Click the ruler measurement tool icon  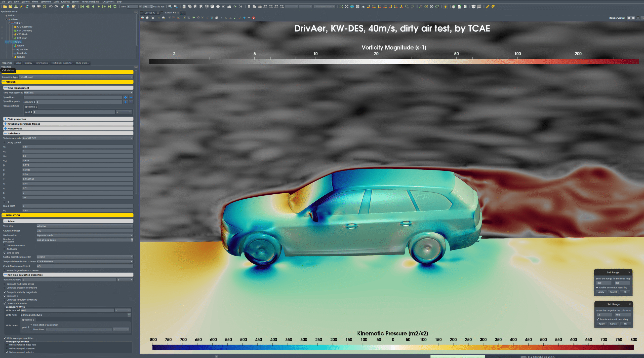click(x=487, y=7)
